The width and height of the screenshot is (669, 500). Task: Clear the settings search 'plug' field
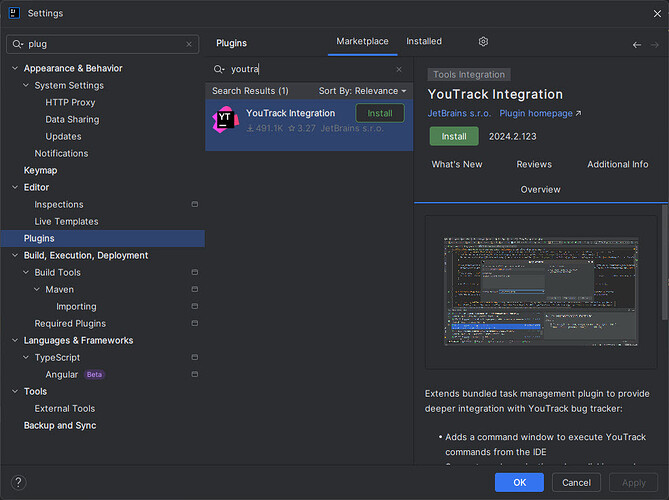tap(189, 44)
